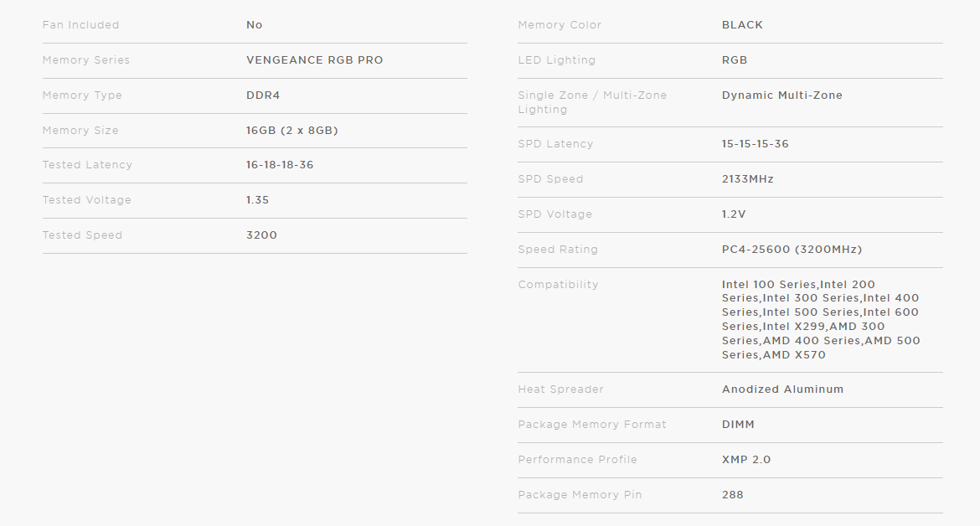Click the Memory Color BLACK value
This screenshot has height=526, width=980.
[742, 25]
